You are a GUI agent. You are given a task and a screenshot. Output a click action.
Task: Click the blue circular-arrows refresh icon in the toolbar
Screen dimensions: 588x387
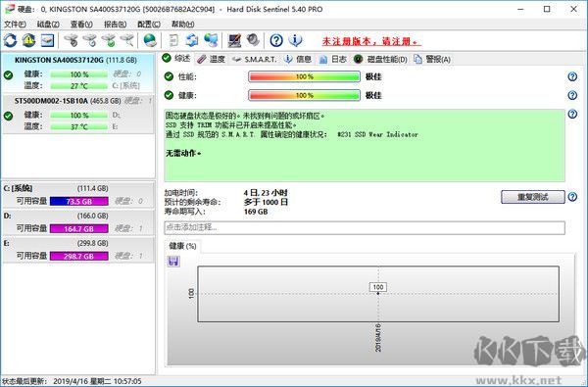[11, 40]
